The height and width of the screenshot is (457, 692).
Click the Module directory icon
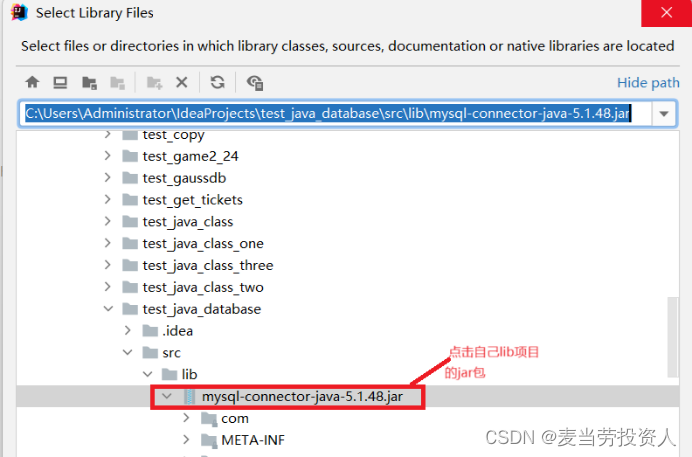pyautogui.click(x=117, y=82)
